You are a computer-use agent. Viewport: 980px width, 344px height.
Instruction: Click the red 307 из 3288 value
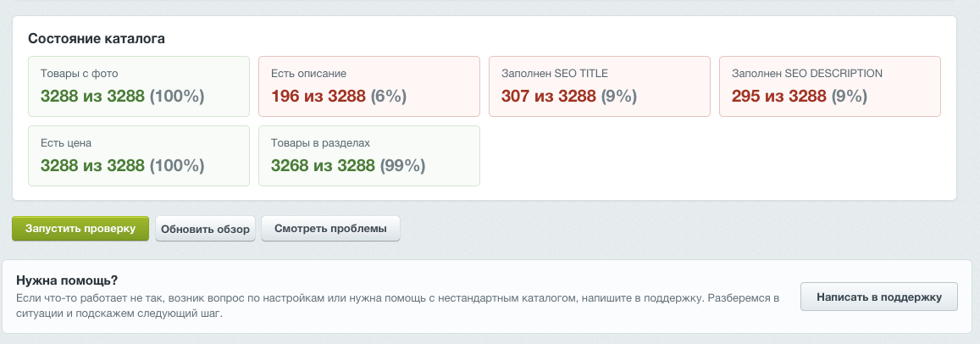(548, 97)
